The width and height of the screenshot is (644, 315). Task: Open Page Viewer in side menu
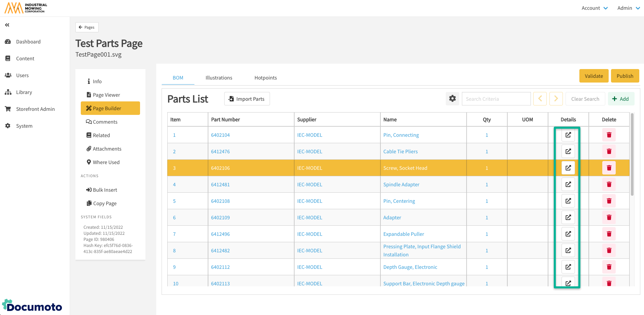point(106,95)
